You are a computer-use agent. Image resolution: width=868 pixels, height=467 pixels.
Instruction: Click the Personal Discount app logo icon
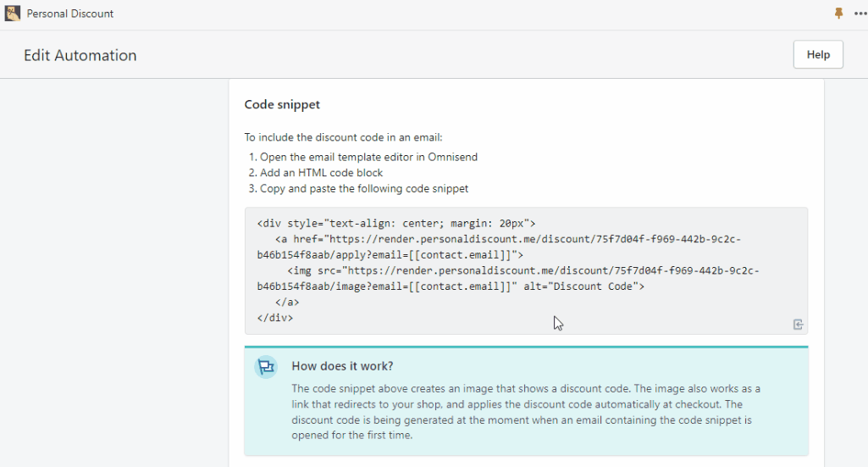click(12, 14)
